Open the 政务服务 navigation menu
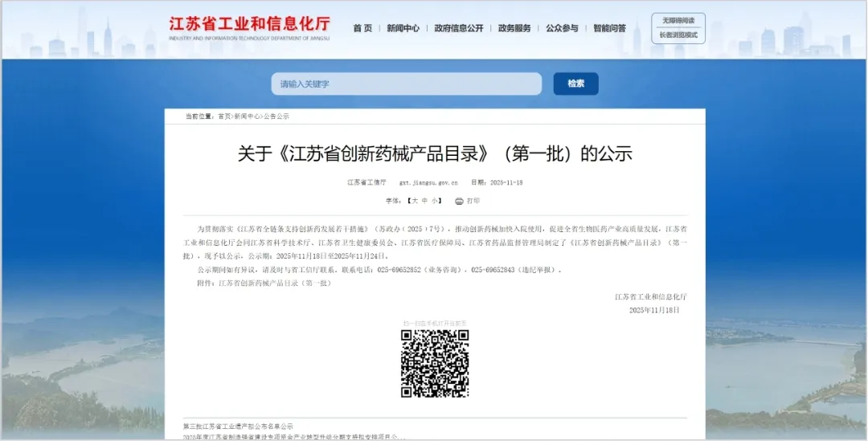 [x=514, y=28]
